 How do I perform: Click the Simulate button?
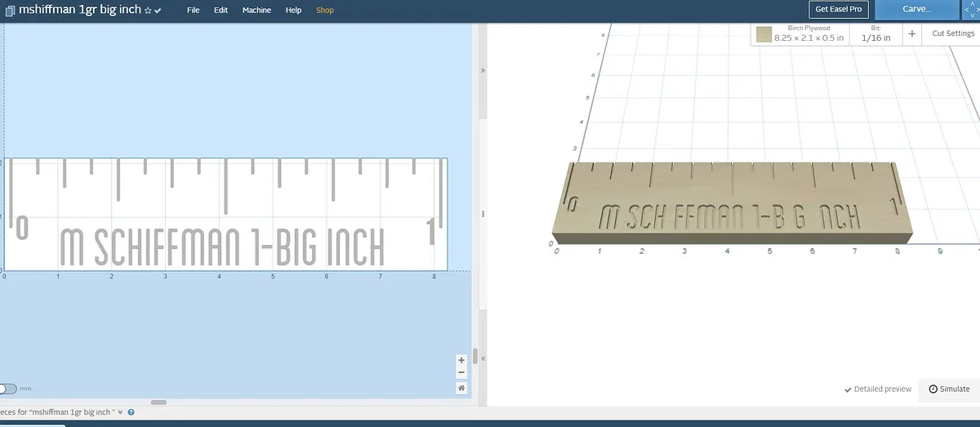[949, 389]
